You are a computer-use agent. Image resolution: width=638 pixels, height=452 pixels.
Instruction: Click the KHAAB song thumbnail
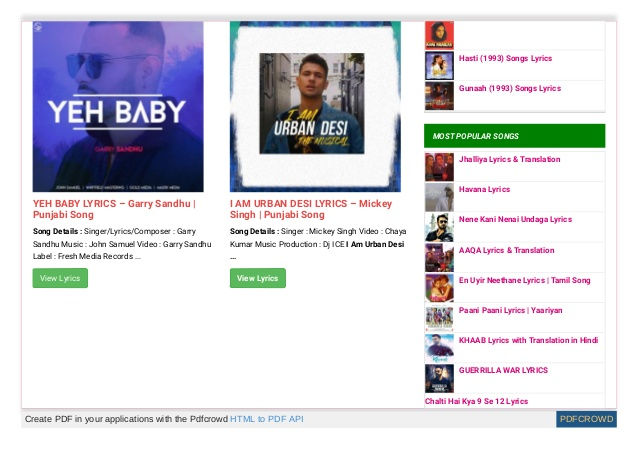439,348
